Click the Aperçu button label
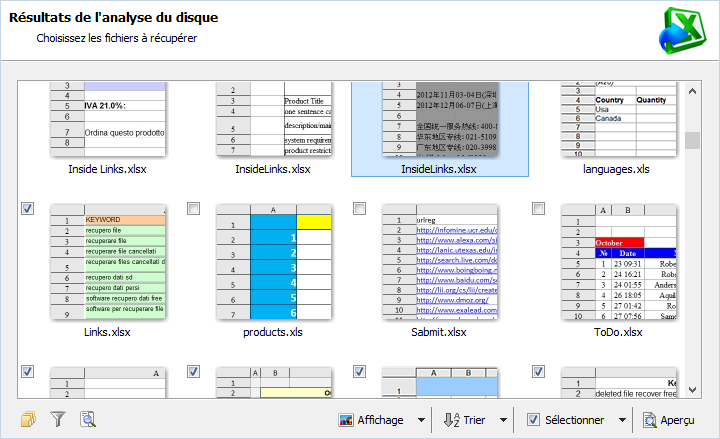The width and height of the screenshot is (720, 439). coord(677,420)
